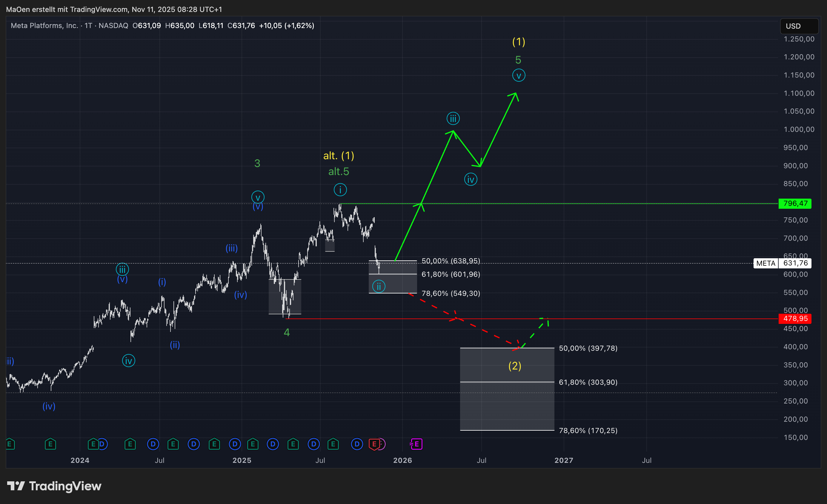
Task: Click the circled ii wave label in grey box
Action: pyautogui.click(x=379, y=287)
